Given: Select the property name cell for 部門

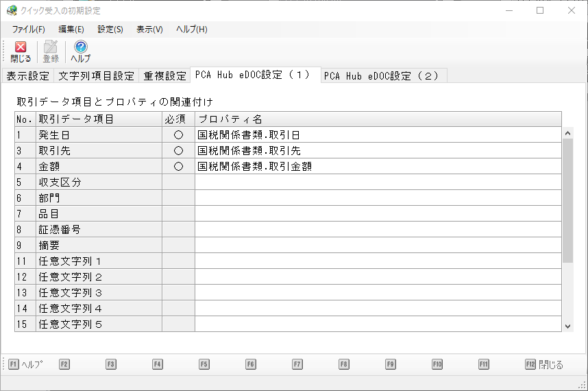Looking at the screenshot, I should pyautogui.click(x=378, y=198).
